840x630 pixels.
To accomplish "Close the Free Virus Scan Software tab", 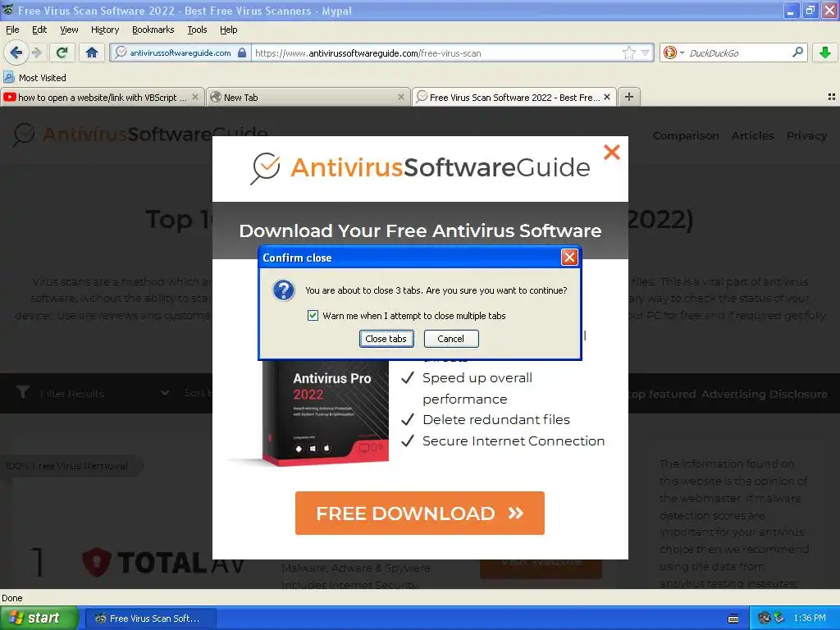I will point(607,97).
